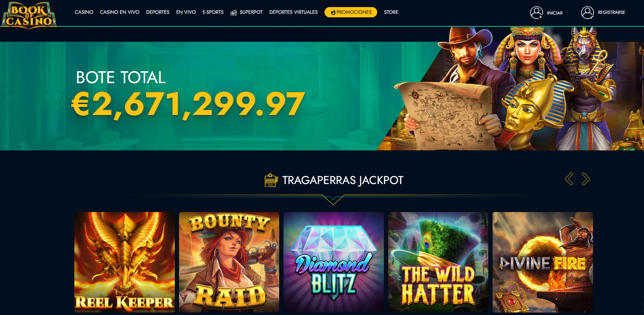Click the Superpot machine icon
The image size is (644, 315).
click(234, 12)
